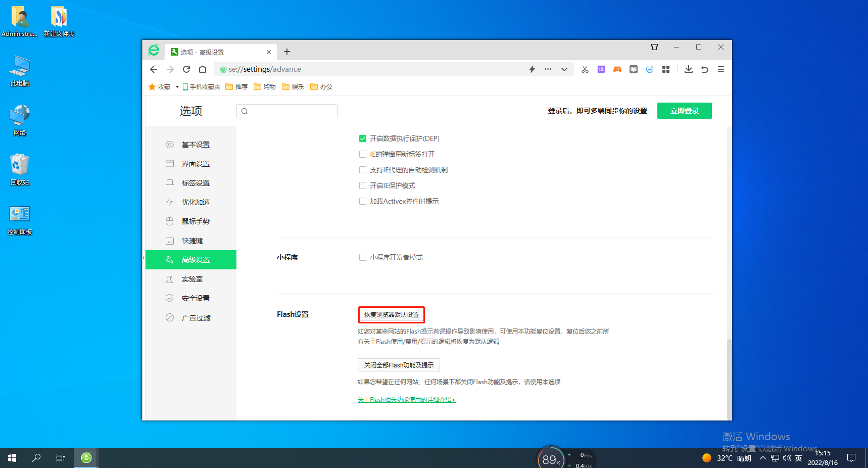This screenshot has height=468, width=868.
Task: Open 手机收藏夹 bookmark
Action: click(x=202, y=87)
